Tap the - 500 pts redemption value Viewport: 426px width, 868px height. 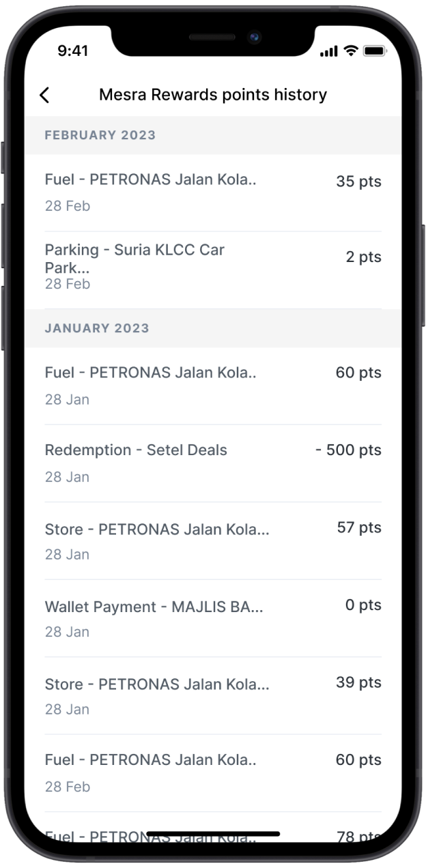coord(348,450)
